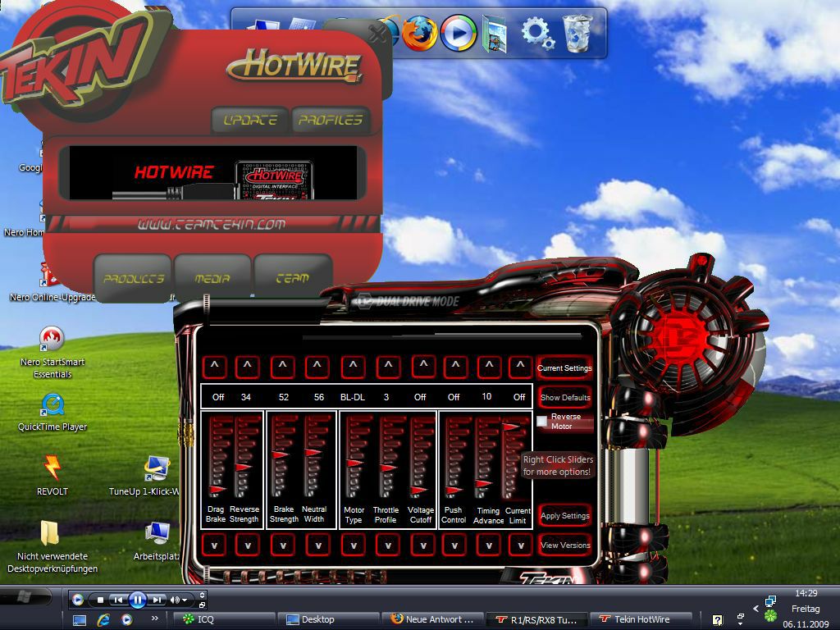Viewport: 840px width, 630px height.
Task: Click the PROFILES button in HotWire
Action: point(331,120)
